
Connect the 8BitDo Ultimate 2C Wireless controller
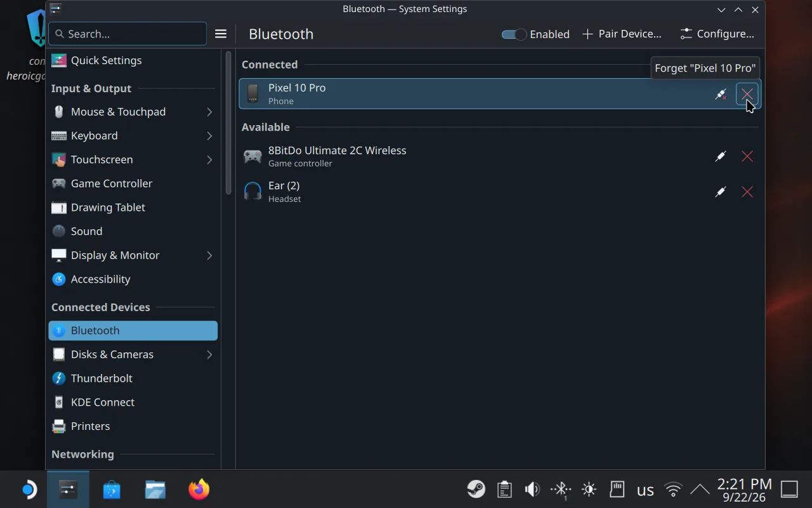pyautogui.click(x=721, y=156)
